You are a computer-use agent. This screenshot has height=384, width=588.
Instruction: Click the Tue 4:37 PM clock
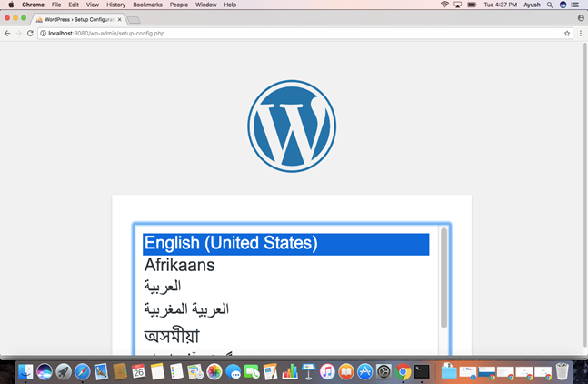(x=500, y=5)
